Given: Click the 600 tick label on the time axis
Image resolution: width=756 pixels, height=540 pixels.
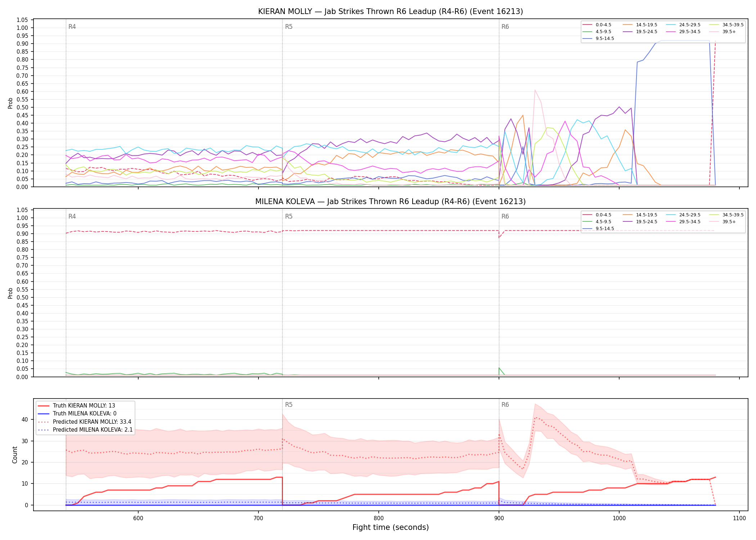Looking at the screenshot, I should pos(138,518).
